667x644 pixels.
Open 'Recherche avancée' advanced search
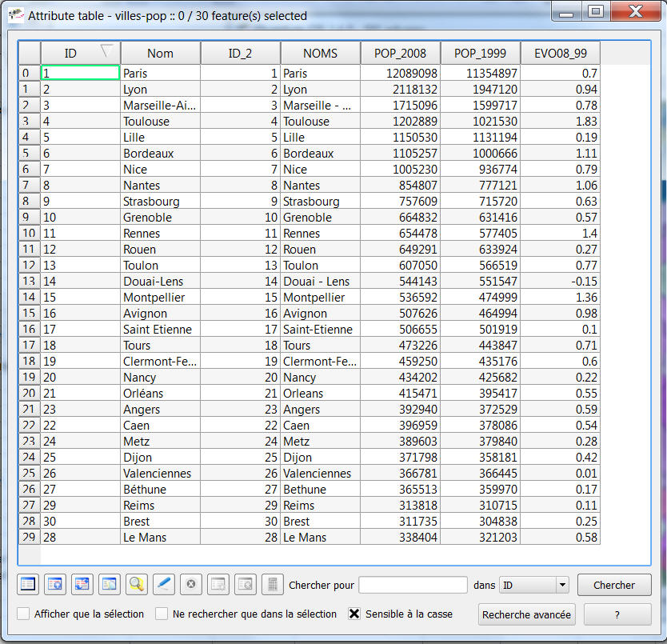click(527, 614)
